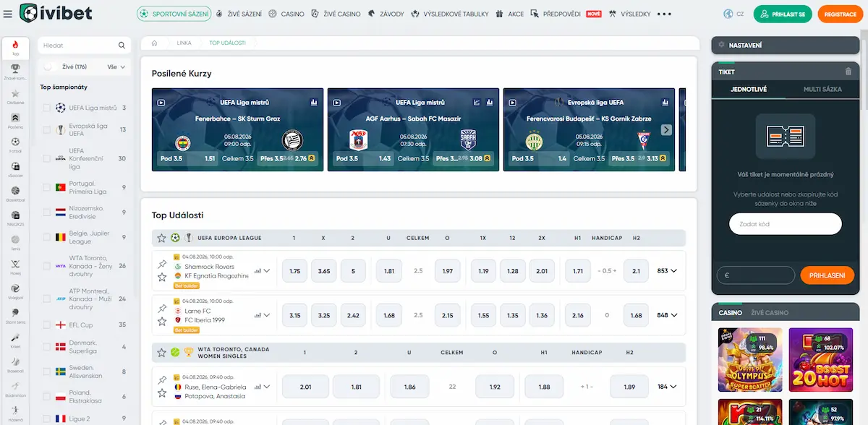
Task: Select the Tenis icon in the sidebar
Action: pyautogui.click(x=15, y=242)
